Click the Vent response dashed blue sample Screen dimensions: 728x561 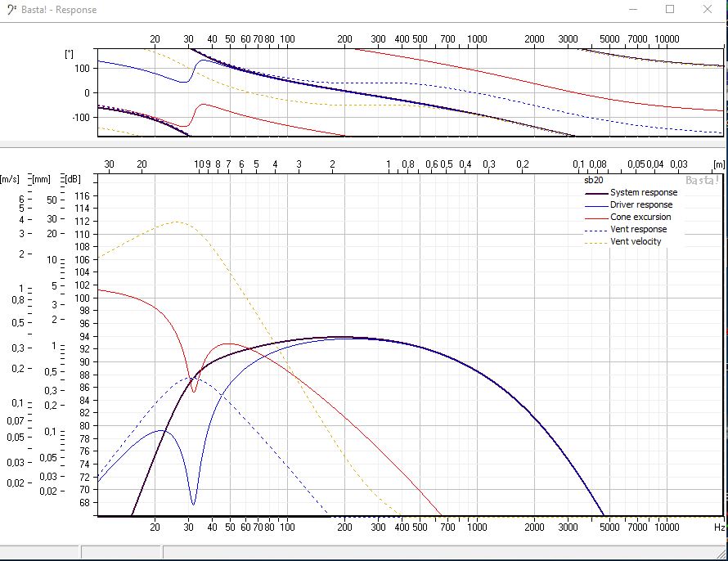(x=596, y=230)
